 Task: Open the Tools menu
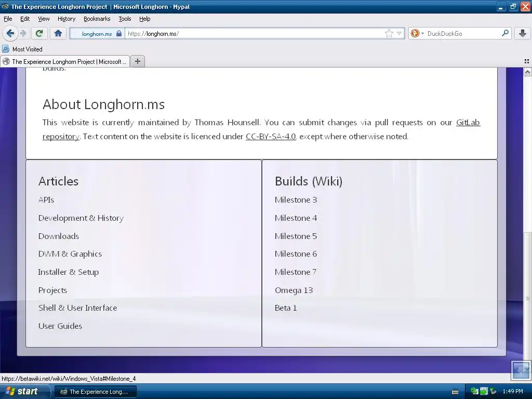coord(125,19)
